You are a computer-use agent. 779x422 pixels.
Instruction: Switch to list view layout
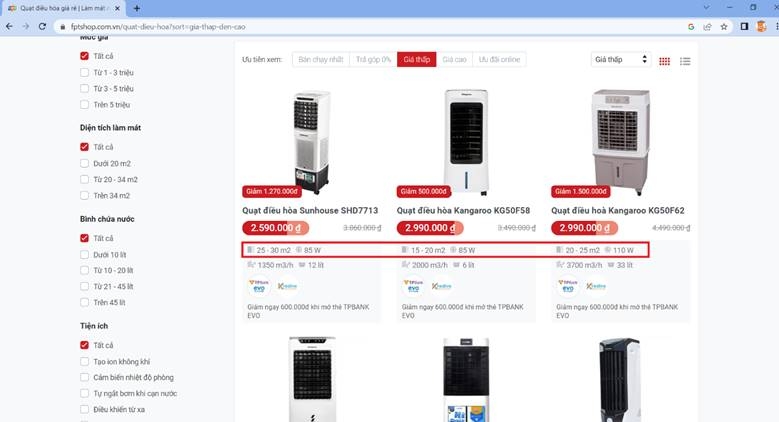click(685, 61)
